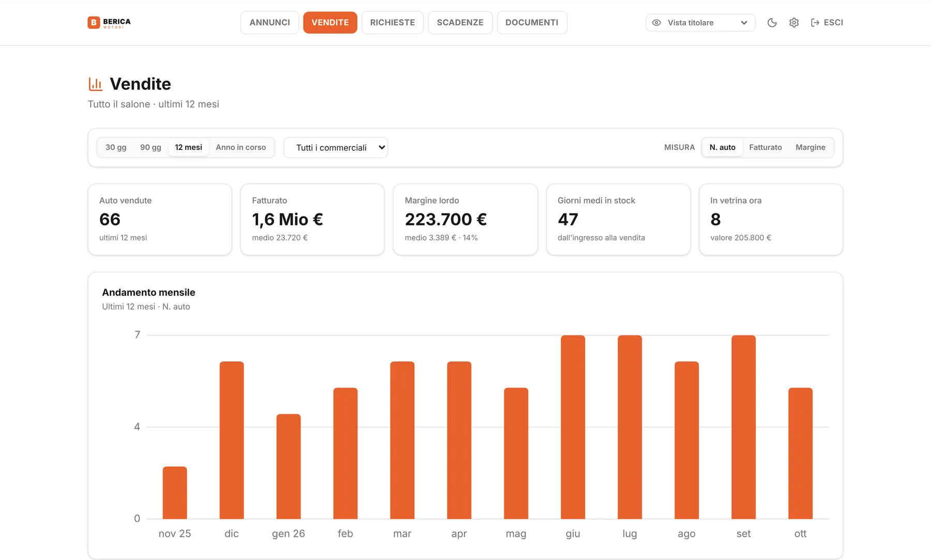931x560 pixels.
Task: Click the gen 26 bar in chart
Action: 289,466
